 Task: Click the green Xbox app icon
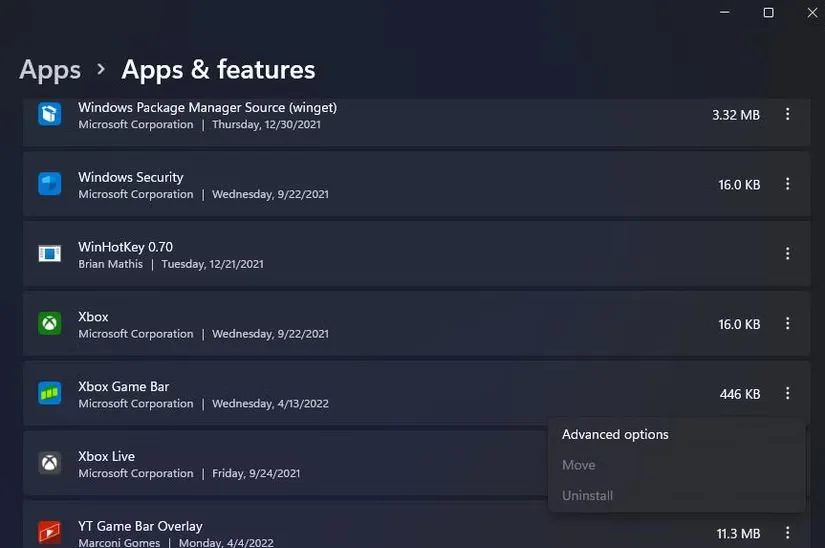point(50,324)
